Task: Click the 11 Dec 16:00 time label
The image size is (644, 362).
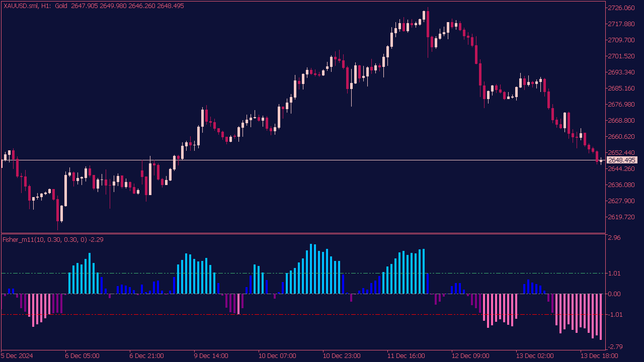Action: point(406,356)
